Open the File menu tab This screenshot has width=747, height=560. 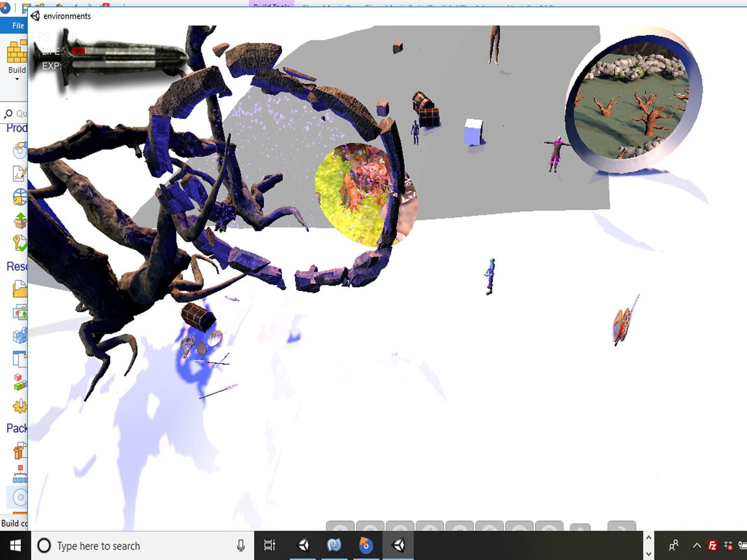[x=18, y=25]
